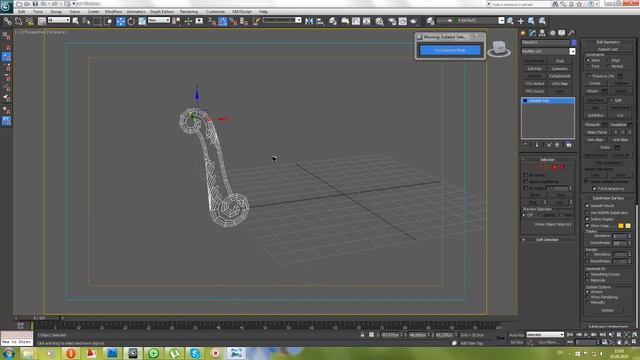Click the Unlink Selection tool
The height and width of the screenshot is (360, 640).
pos(18,21)
